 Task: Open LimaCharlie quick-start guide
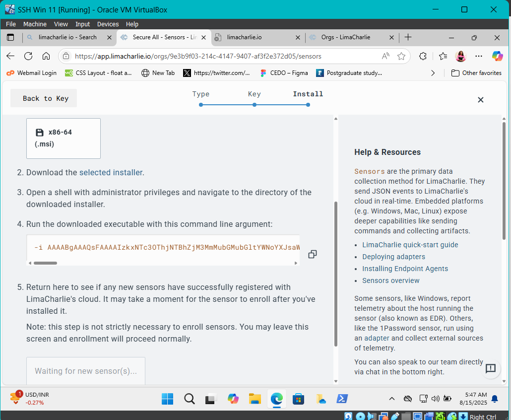[x=410, y=245]
